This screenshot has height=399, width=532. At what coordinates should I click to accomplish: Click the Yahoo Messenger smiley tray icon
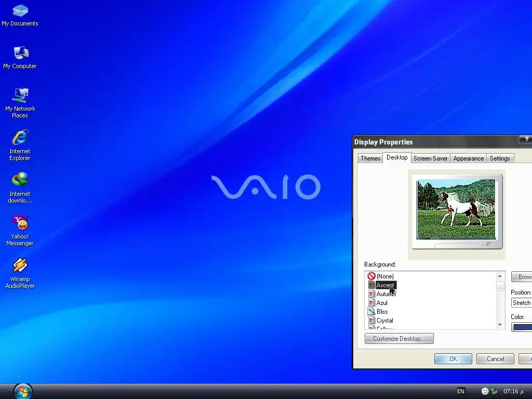[x=485, y=391]
